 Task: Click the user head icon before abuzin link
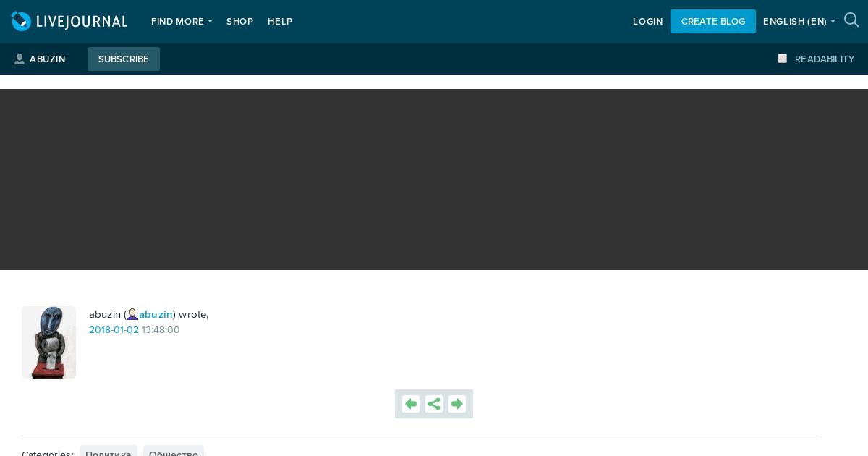click(x=132, y=314)
